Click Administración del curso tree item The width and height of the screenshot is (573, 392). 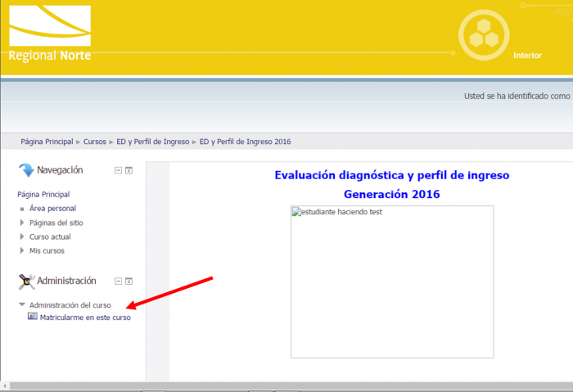[70, 305]
